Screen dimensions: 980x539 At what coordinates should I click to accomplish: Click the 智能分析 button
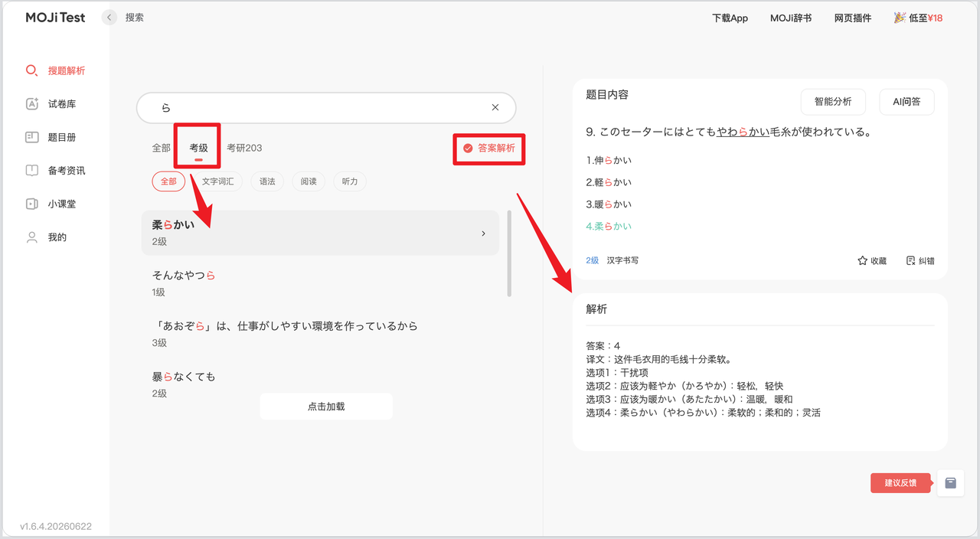click(x=833, y=101)
